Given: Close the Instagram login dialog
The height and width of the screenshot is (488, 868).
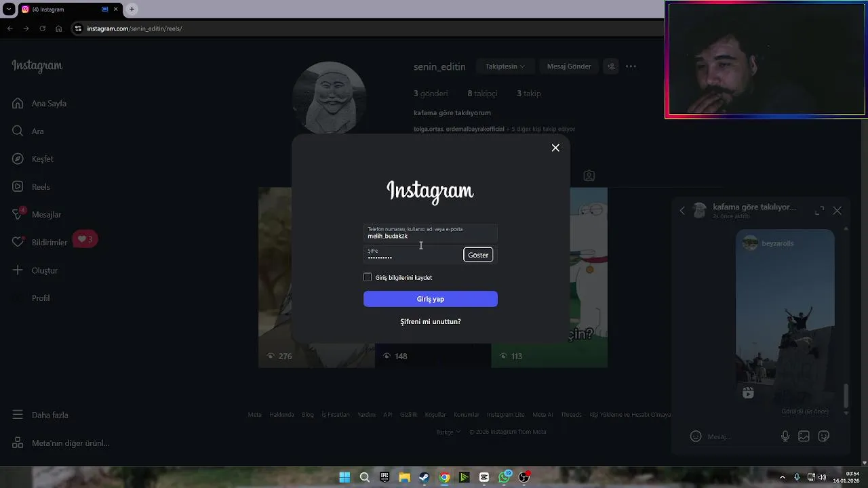Looking at the screenshot, I should [x=555, y=148].
